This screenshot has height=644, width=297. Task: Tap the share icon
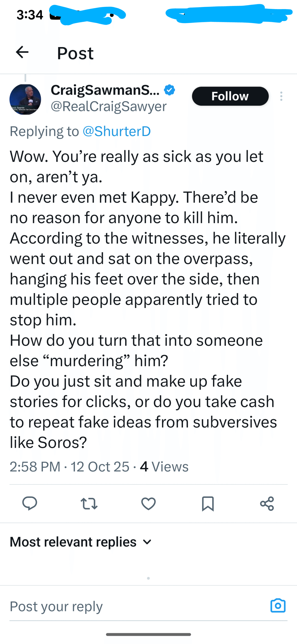267,503
